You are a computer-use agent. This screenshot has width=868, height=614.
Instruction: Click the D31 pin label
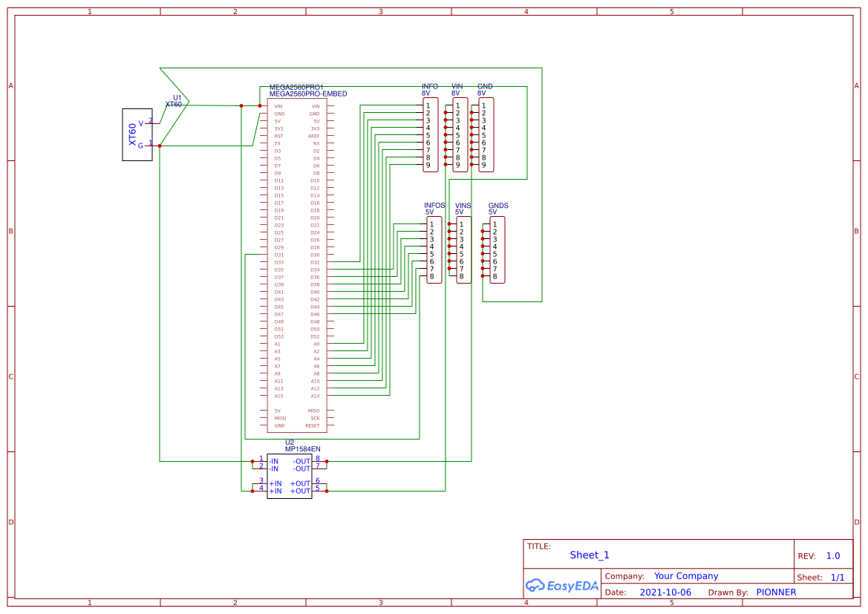[279, 255]
